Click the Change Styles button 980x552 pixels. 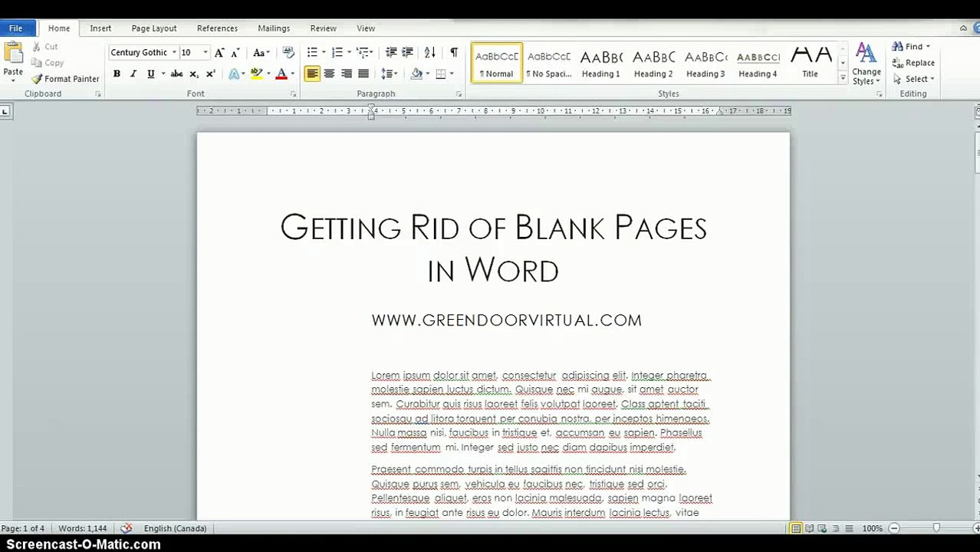[867, 64]
